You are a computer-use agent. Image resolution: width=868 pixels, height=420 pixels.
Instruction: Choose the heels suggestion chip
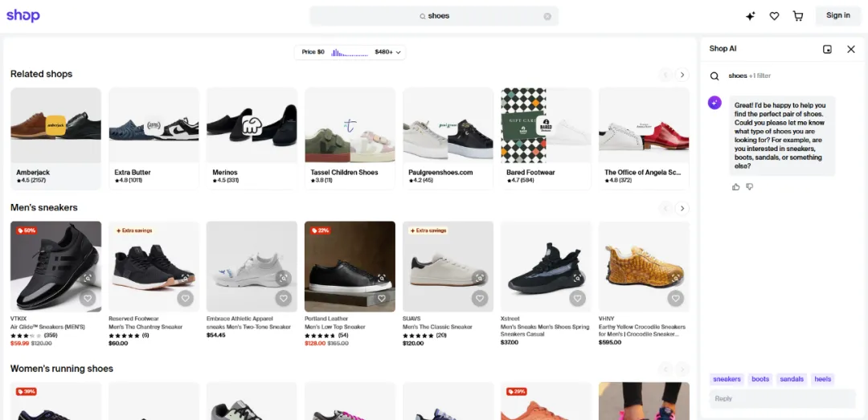point(823,379)
